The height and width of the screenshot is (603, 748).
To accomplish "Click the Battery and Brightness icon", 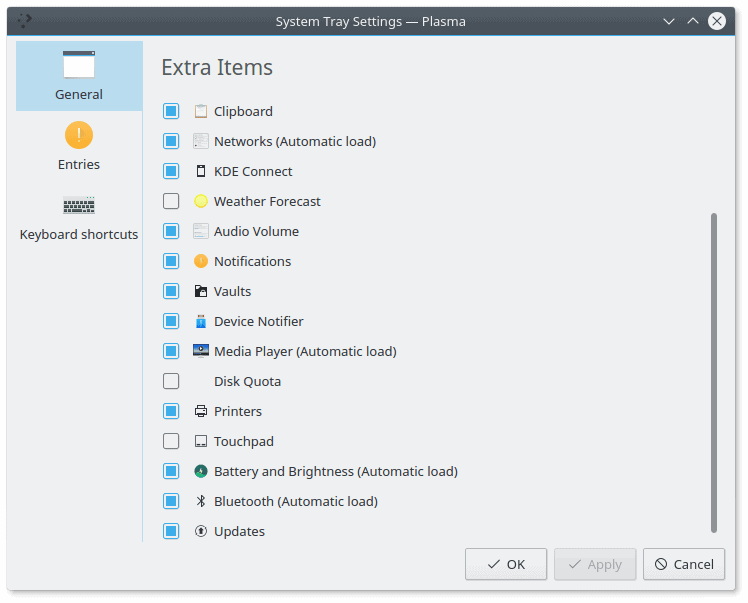I will [201, 471].
